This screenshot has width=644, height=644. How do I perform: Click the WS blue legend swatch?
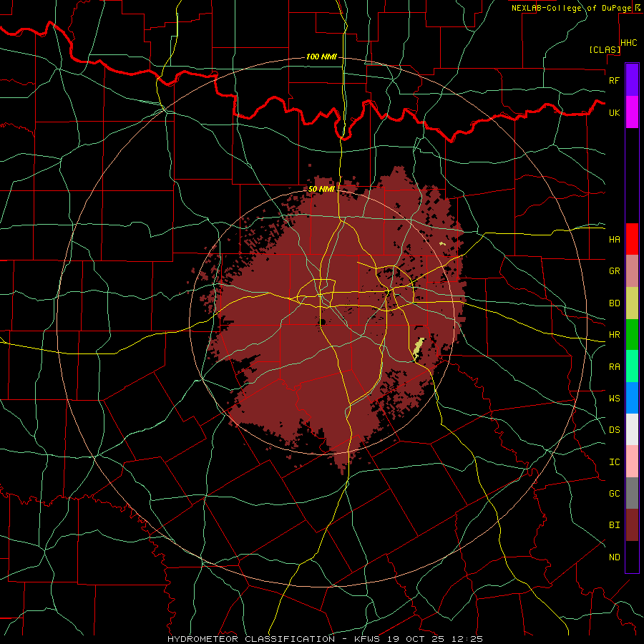coord(632,398)
